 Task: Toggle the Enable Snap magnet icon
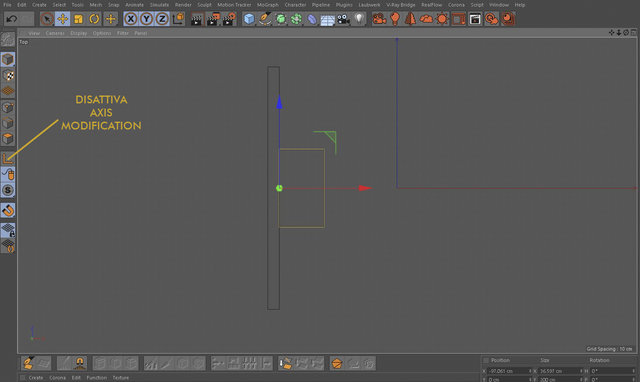click(8, 211)
